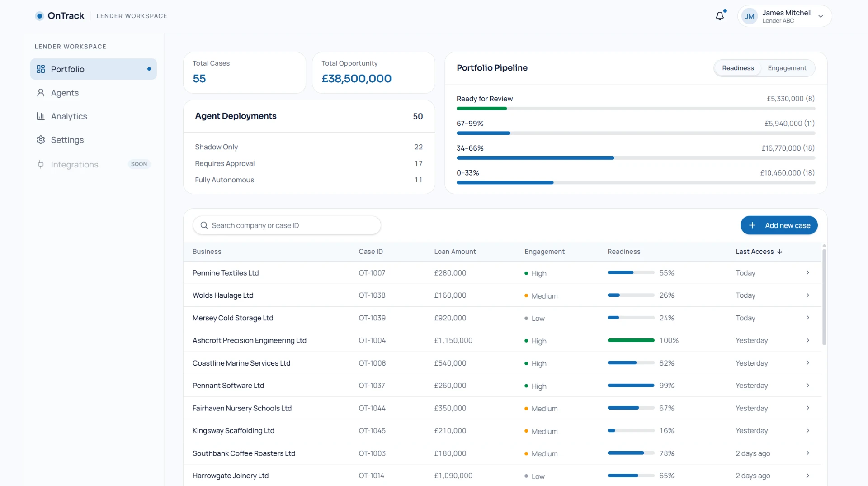Open Harrowgate Joinery Ltd row chevron
868x486 pixels.
coord(807,476)
